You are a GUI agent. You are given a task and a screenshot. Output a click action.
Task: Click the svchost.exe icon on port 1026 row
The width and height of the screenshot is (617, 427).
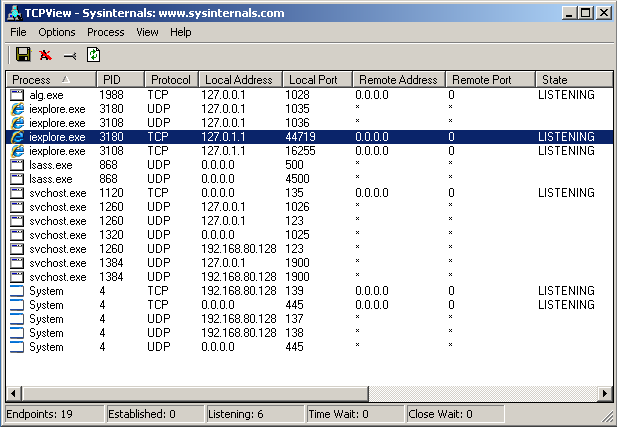point(17,207)
